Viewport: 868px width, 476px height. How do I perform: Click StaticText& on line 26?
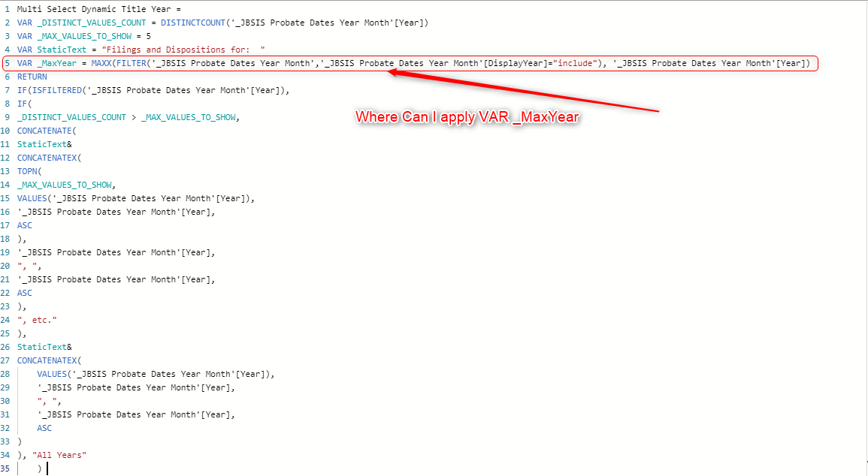(x=44, y=347)
